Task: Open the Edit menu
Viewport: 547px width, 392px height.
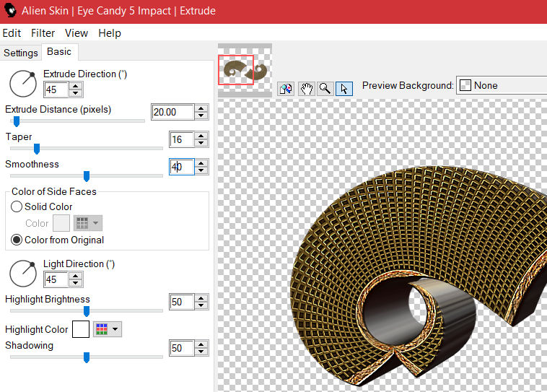Action: click(12, 33)
